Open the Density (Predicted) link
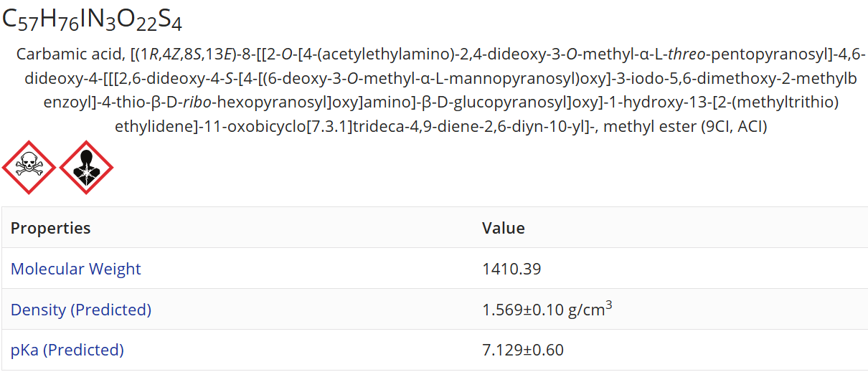This screenshot has width=868, height=377. pos(80,310)
